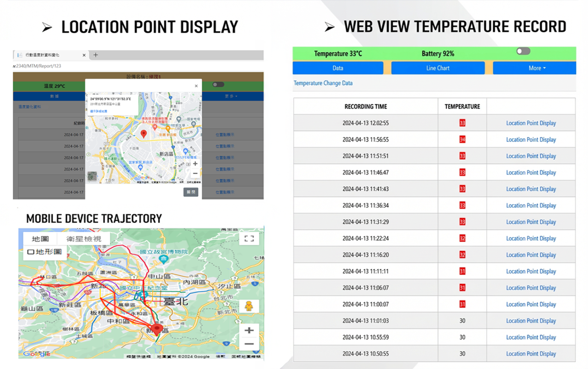
Task: Select the 地圖 map view tab
Action: [x=40, y=239]
